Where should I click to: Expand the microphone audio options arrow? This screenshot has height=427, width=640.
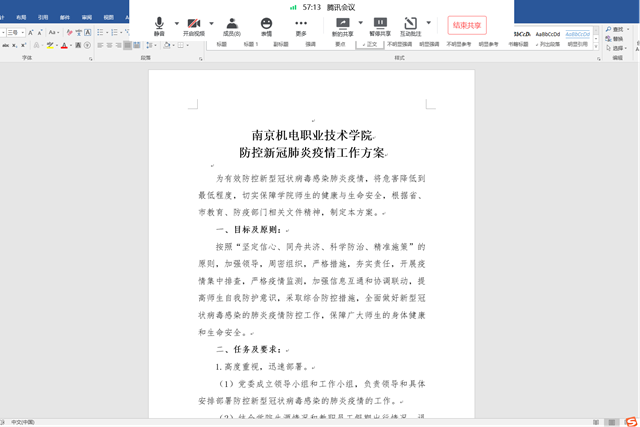click(175, 23)
